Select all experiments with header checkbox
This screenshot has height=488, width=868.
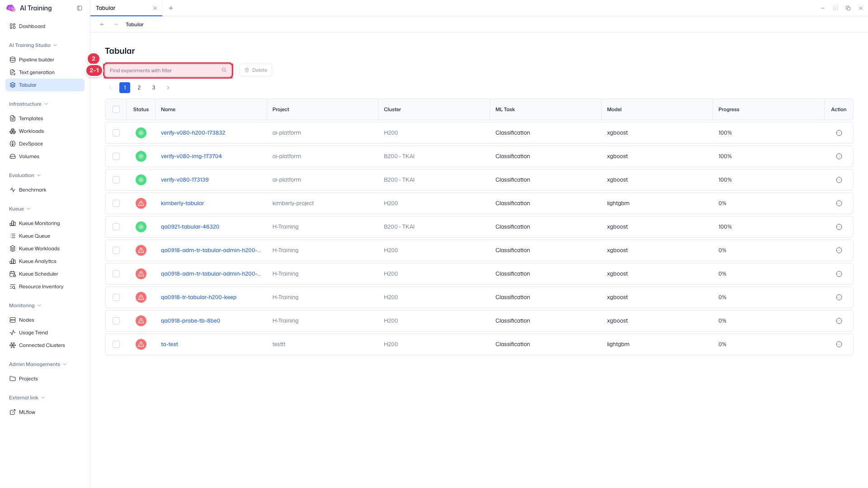(x=116, y=109)
